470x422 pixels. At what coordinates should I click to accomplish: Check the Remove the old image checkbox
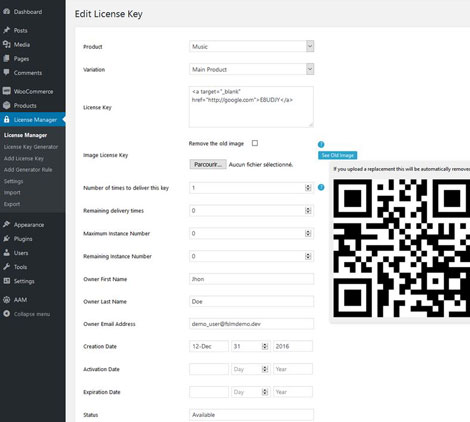[x=255, y=143]
